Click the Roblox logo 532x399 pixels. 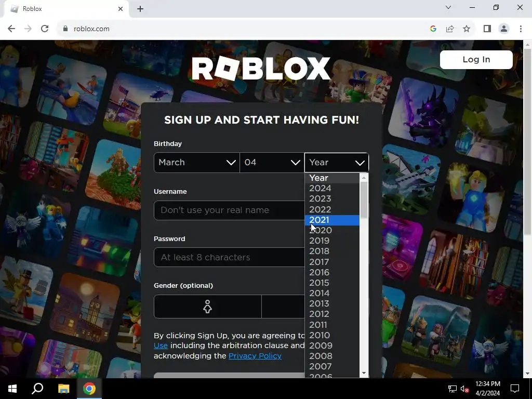click(x=261, y=68)
